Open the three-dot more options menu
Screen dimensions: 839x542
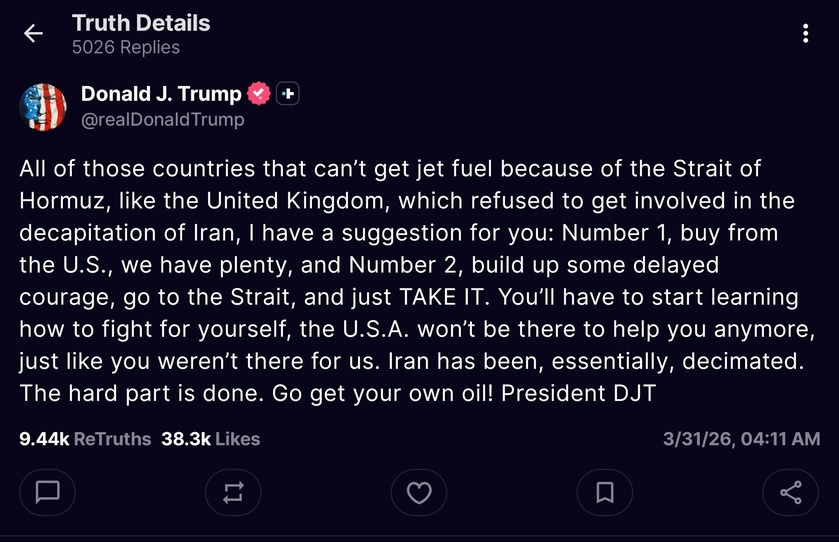(805, 34)
